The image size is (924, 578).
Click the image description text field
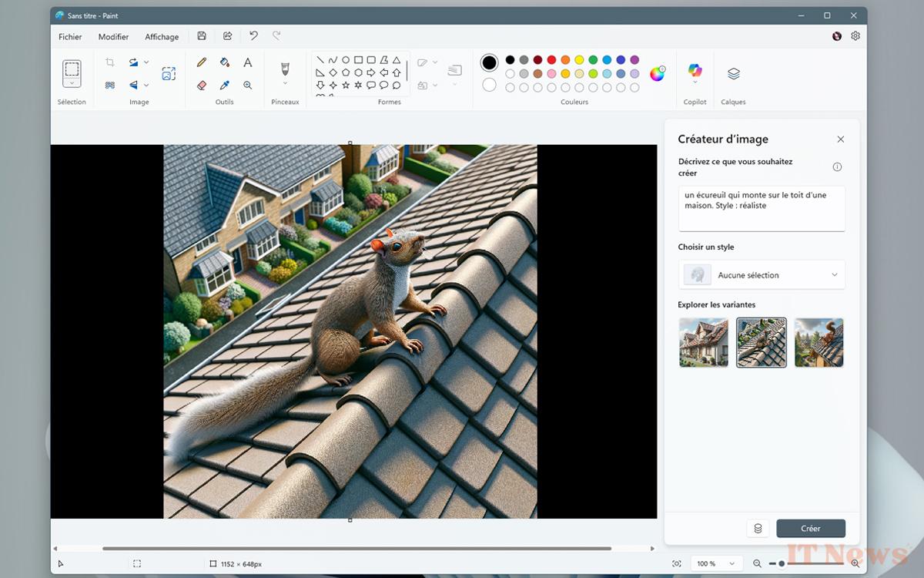tap(762, 208)
